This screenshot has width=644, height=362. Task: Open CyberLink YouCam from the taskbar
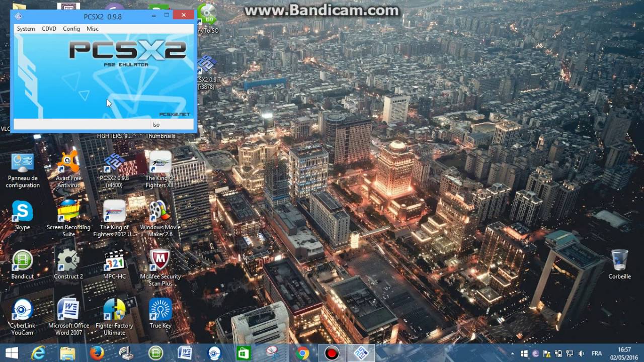click(214, 353)
